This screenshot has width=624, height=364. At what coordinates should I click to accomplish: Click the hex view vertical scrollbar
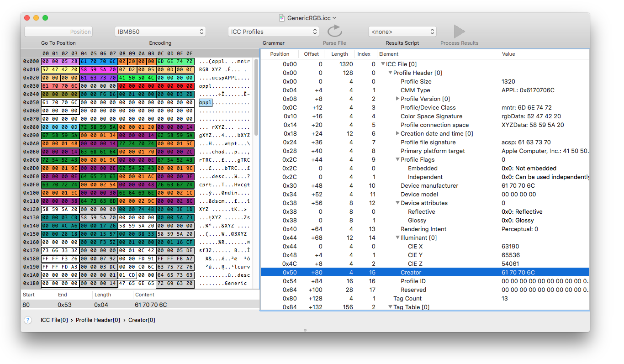(x=256, y=97)
